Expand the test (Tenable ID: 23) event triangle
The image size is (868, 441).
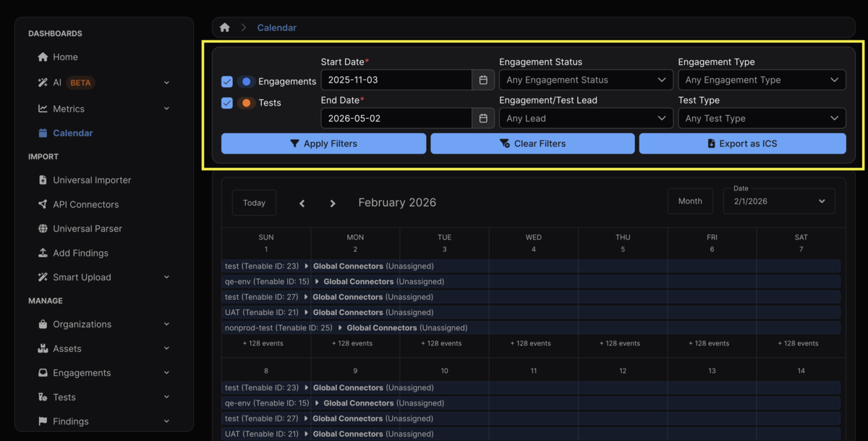307,266
